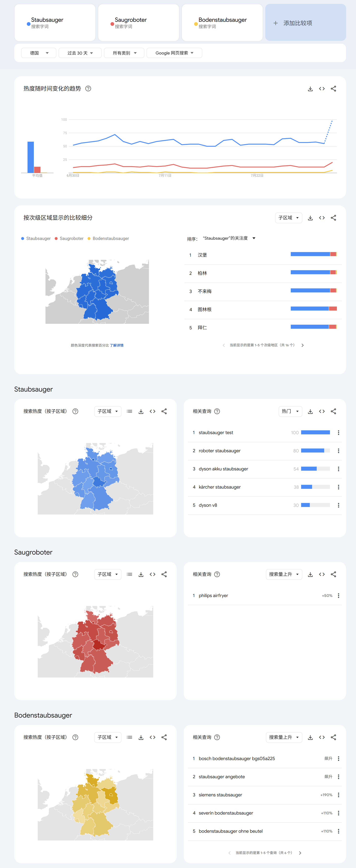Change time range from 过去 30 天
The width and height of the screenshot is (356, 868).
tap(80, 53)
